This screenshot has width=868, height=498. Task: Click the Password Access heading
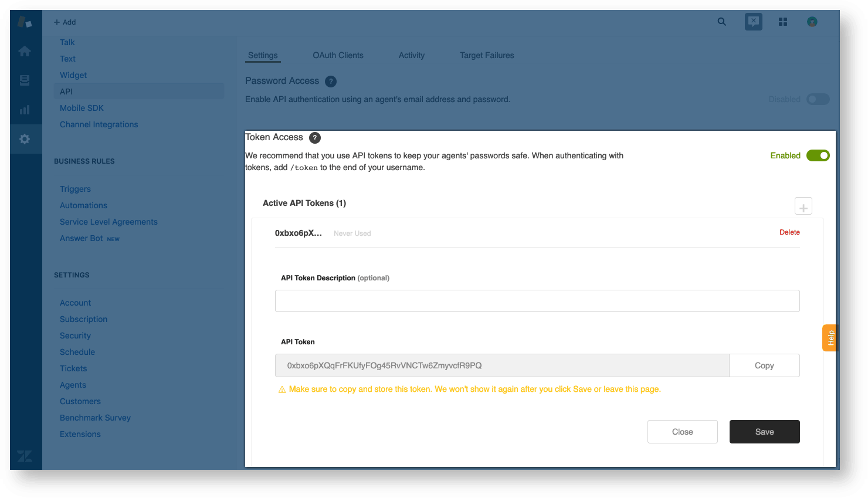click(x=282, y=81)
